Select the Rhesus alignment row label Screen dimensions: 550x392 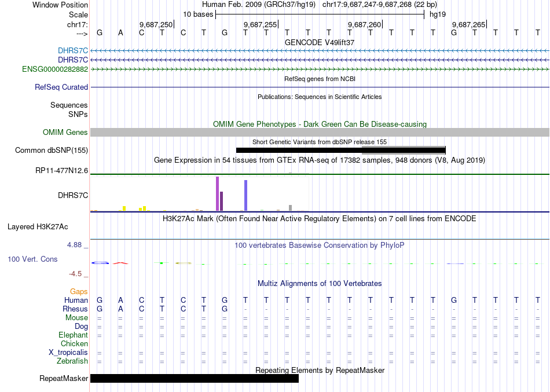click(x=75, y=309)
